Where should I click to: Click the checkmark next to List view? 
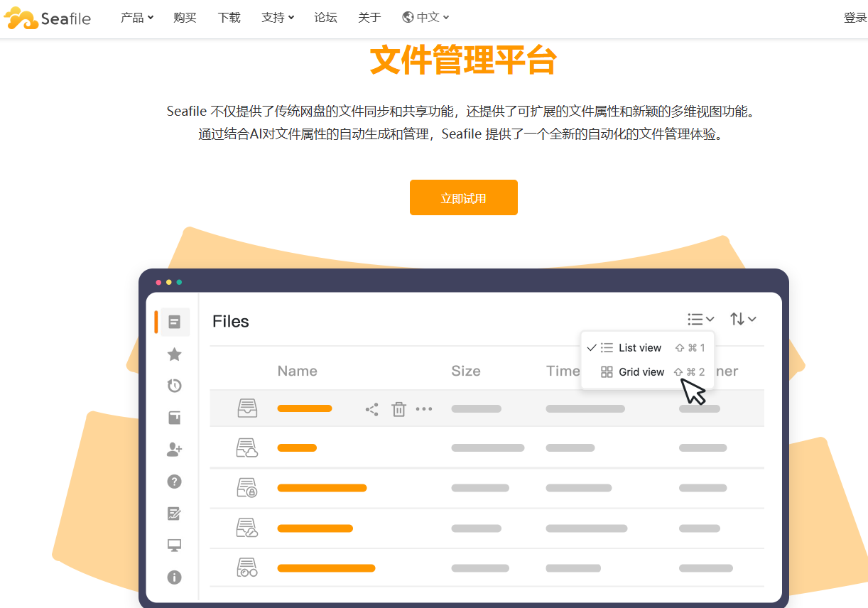tap(591, 348)
